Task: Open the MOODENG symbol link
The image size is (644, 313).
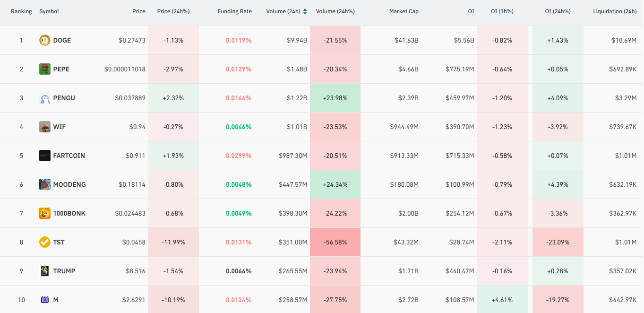Action: tap(69, 184)
